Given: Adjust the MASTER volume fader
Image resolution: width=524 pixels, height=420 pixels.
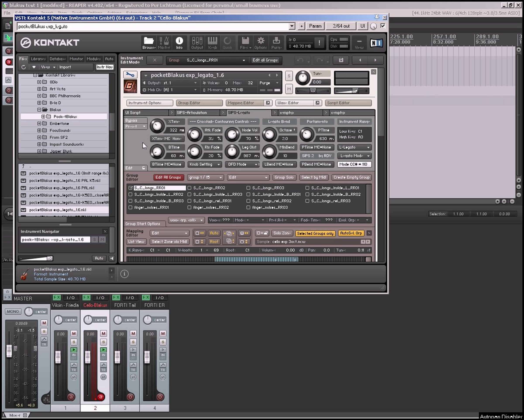Looking at the screenshot, I should 9,351.
